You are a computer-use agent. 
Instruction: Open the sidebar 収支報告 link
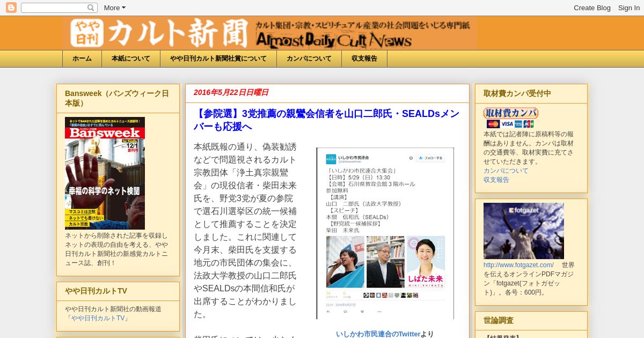click(496, 180)
